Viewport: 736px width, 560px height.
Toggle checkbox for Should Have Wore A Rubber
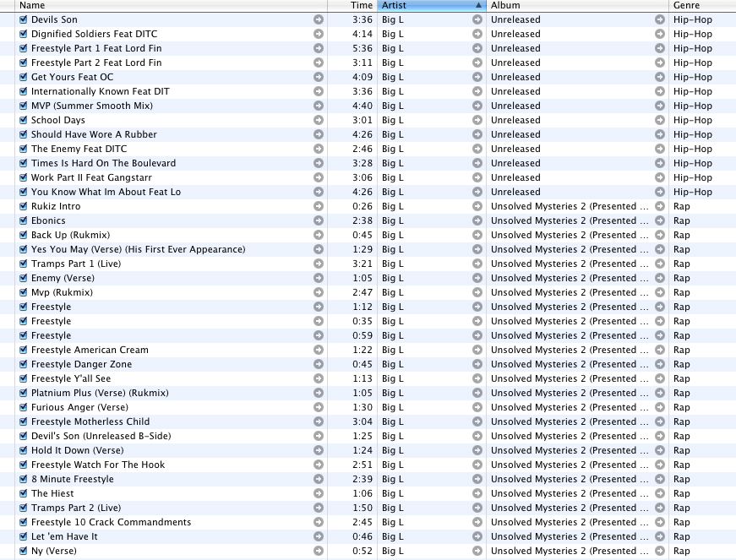coord(23,134)
